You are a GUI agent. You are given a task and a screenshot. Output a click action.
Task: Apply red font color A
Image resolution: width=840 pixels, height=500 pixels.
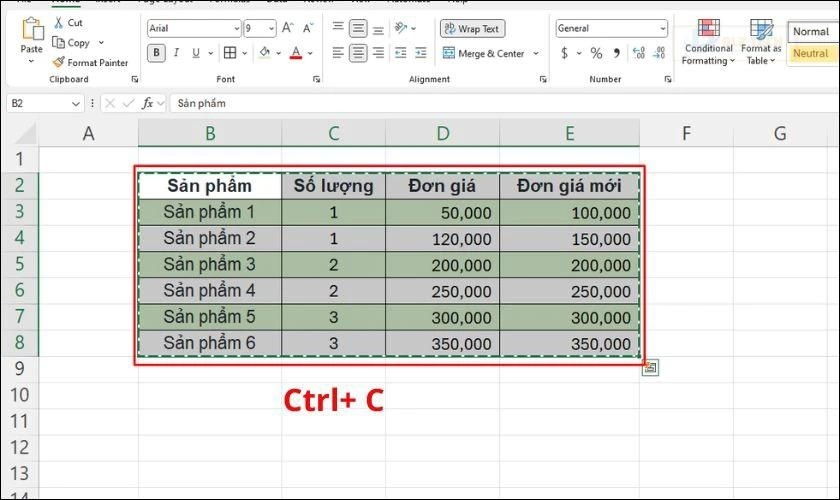click(296, 53)
